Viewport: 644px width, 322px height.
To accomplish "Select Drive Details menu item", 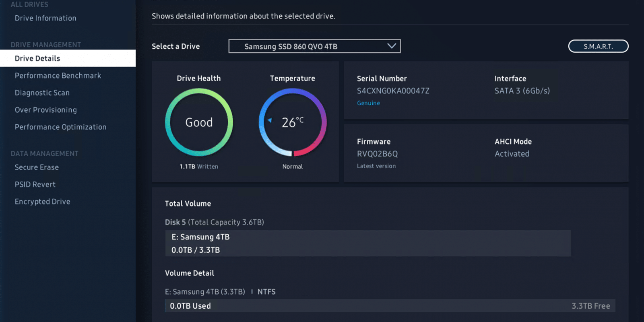I will tap(68, 58).
